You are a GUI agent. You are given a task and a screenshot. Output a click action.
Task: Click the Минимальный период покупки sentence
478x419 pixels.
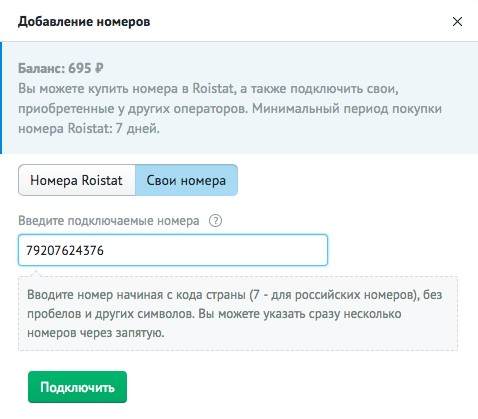click(x=347, y=109)
